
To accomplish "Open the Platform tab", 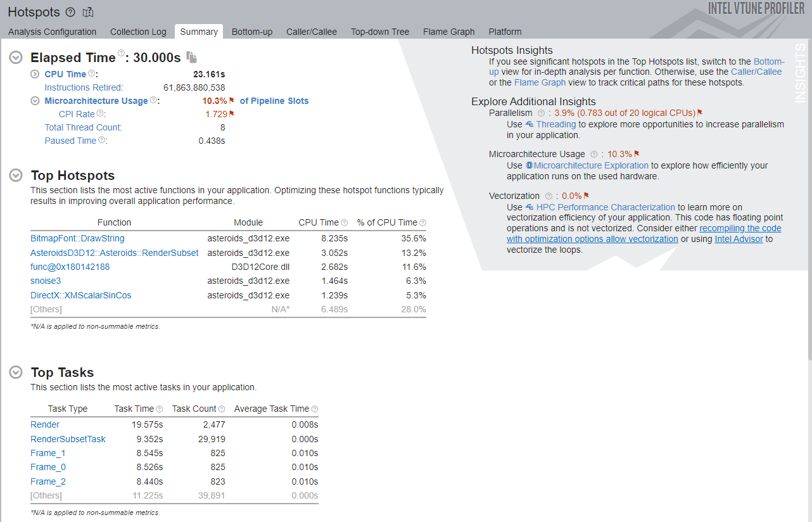I will pos(505,32).
